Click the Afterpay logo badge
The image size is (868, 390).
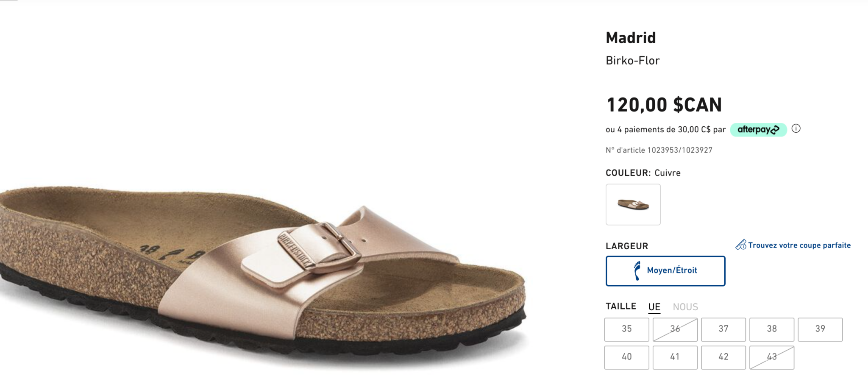pos(758,130)
